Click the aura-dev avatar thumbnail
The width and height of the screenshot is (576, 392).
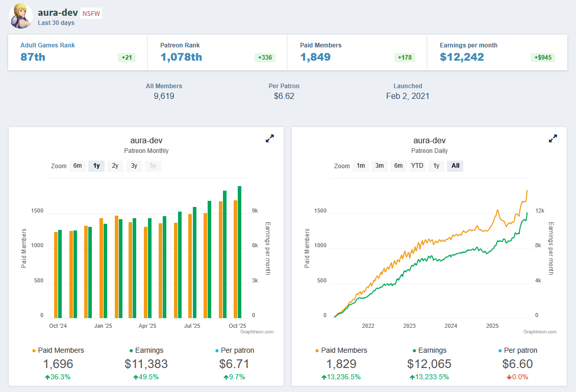tap(21, 16)
